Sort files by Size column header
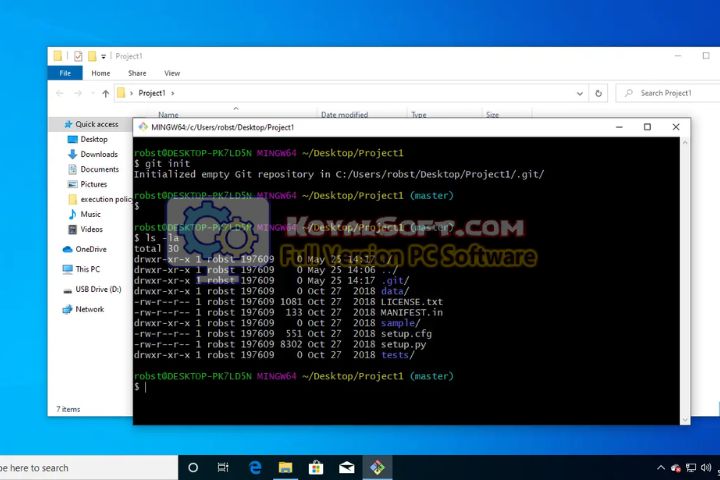 (492, 114)
